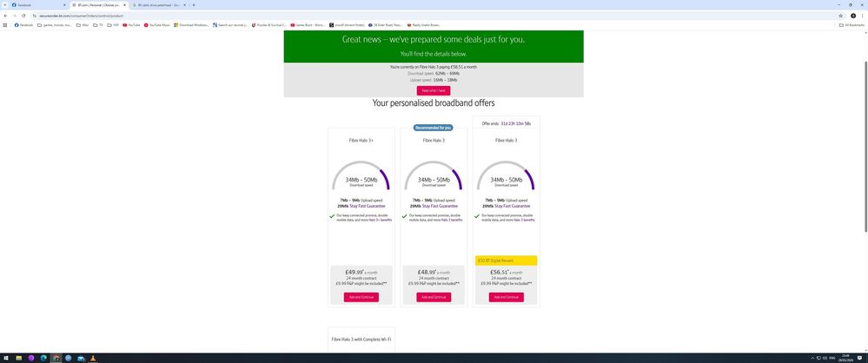Click the address bar URL field
The height and width of the screenshot is (363, 868).
[x=432, y=16]
